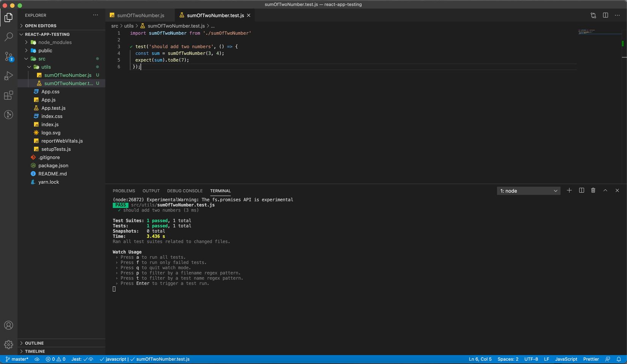Image resolution: width=627 pixels, height=364 pixels.
Task: Open the terminal selector dropdown '1: node'
Action: pyautogui.click(x=528, y=191)
